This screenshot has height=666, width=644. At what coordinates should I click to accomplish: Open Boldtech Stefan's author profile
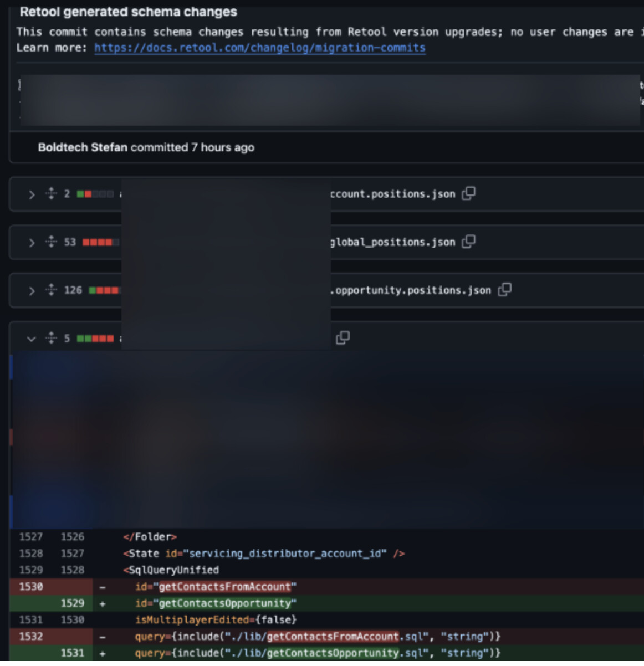coord(82,147)
